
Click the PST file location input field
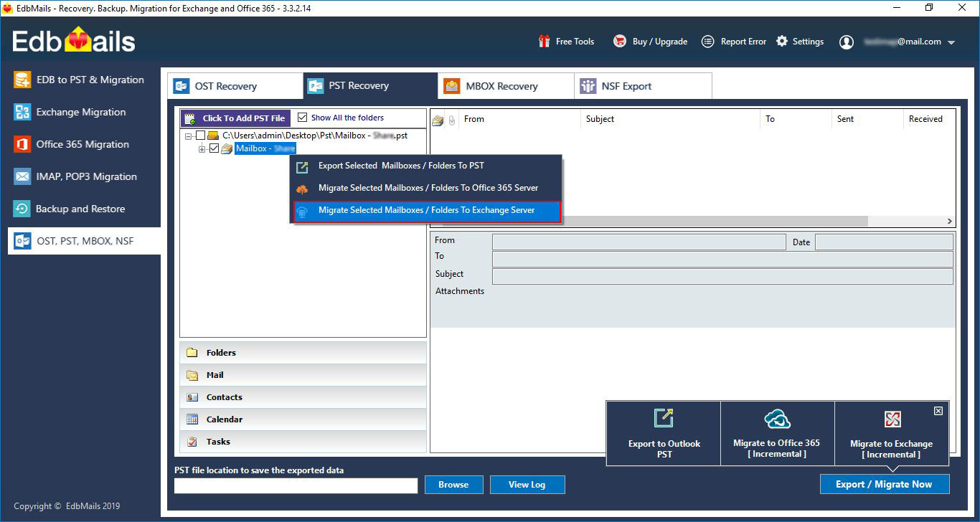click(296, 485)
